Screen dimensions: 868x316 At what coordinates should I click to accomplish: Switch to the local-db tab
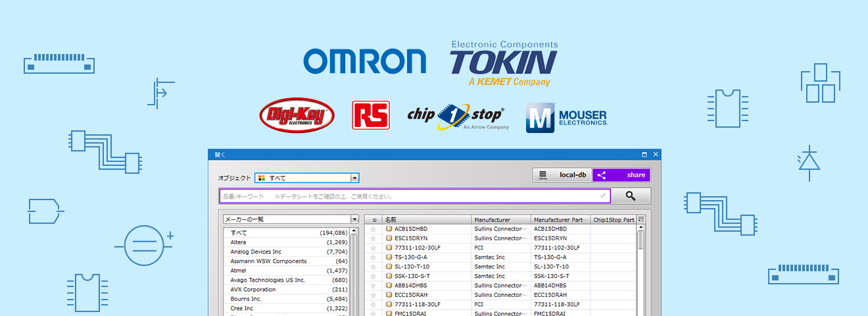pos(562,175)
